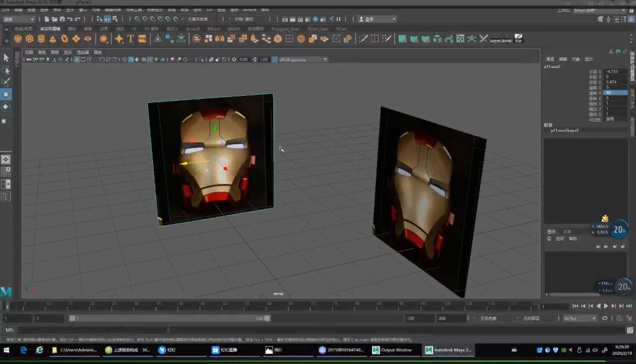Switch to the MASH shelf tab
The image size is (636, 364).
click(234, 29)
